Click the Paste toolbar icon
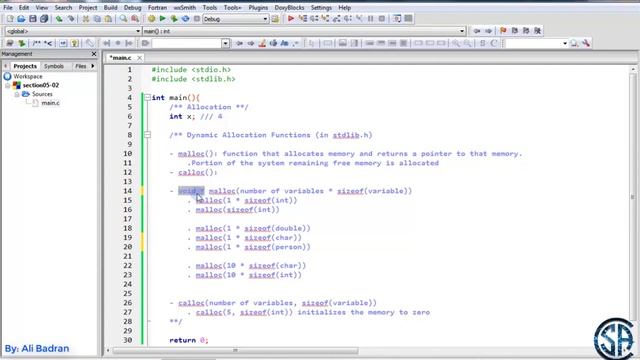 108,19
